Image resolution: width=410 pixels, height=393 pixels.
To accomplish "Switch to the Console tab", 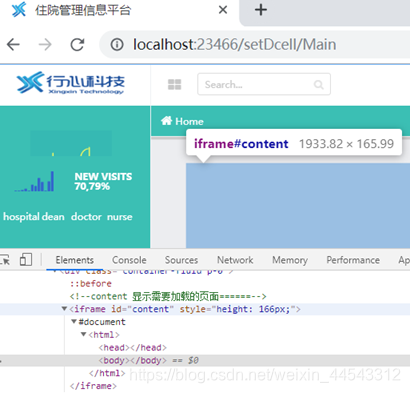I will 129,260.
